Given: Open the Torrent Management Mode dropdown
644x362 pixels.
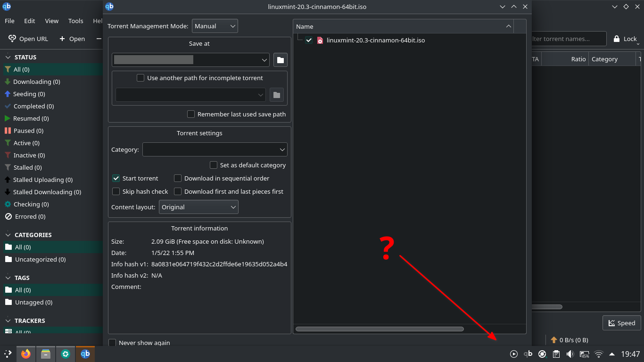Looking at the screenshot, I should click(215, 26).
